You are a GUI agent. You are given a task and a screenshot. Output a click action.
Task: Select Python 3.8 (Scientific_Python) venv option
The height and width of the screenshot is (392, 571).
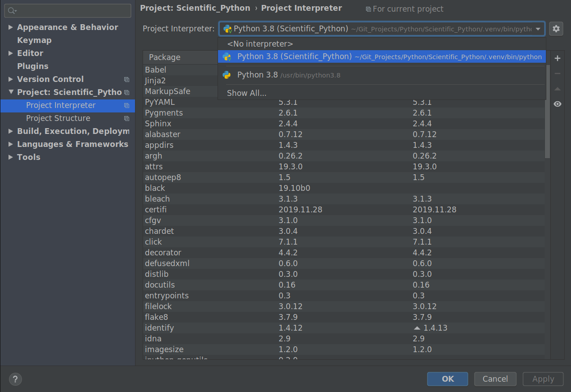pyautogui.click(x=382, y=56)
